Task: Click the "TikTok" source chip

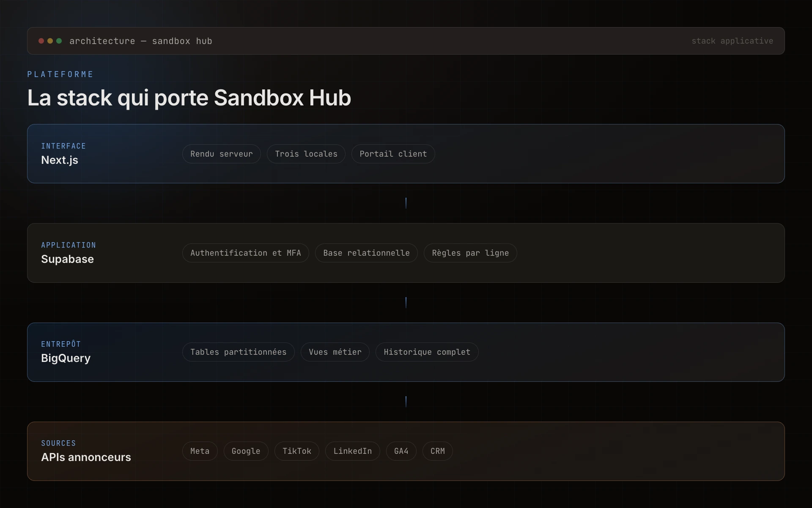Action: (x=297, y=451)
